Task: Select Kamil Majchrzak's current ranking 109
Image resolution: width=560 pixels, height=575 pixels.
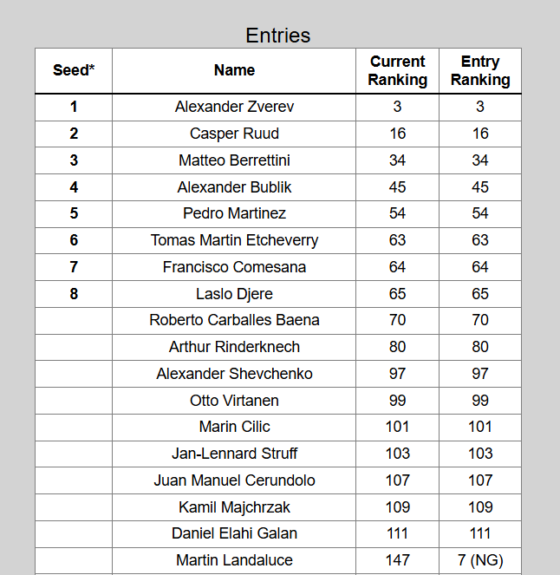Action: (x=398, y=507)
